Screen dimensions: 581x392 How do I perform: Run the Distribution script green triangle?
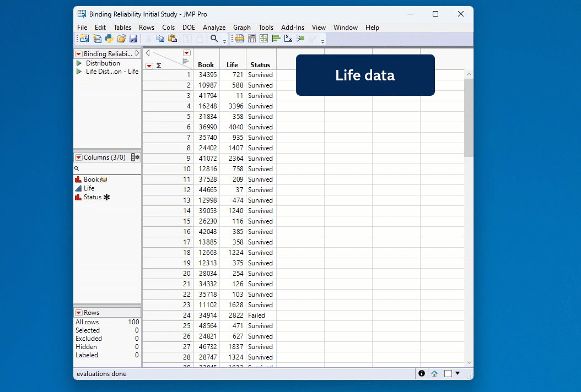coord(79,63)
